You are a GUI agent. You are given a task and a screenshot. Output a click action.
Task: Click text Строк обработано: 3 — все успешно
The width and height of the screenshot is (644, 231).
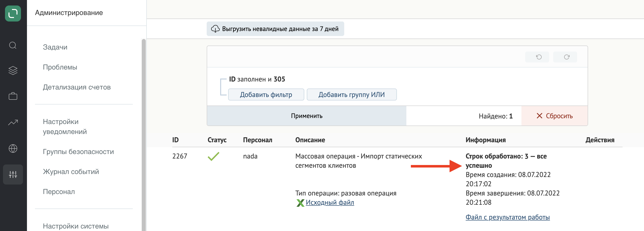click(x=506, y=161)
